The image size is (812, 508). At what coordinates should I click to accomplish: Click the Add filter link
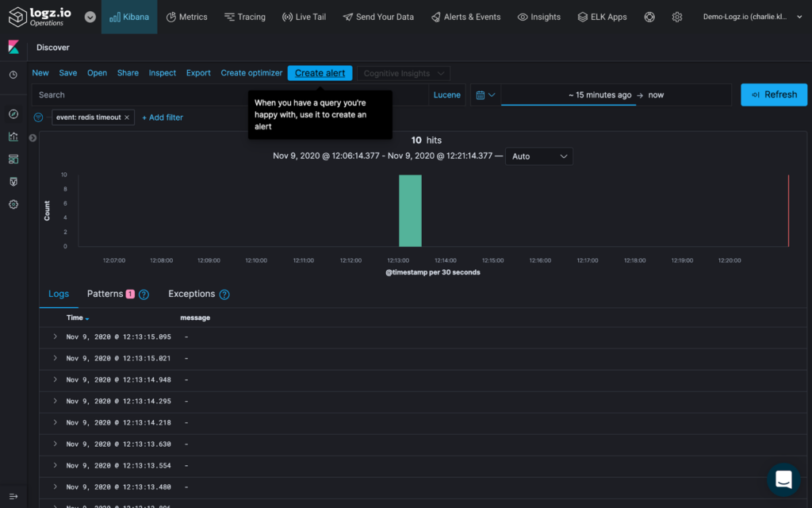[162, 117]
